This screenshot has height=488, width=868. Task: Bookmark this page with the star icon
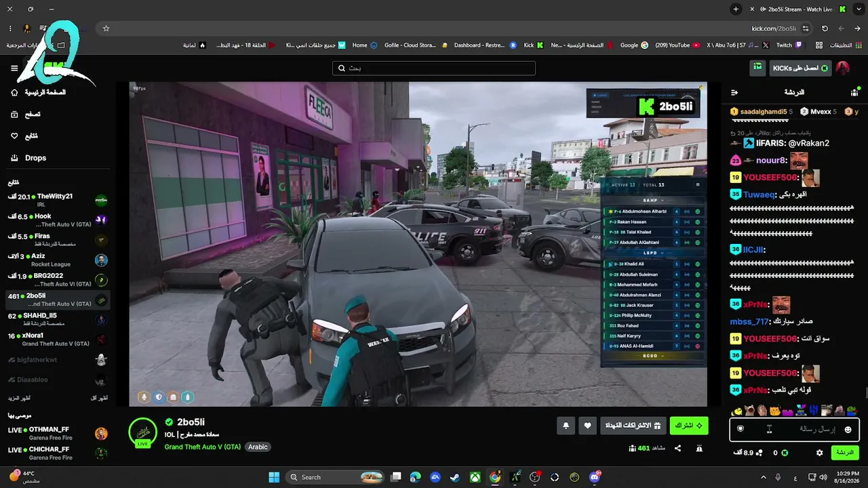point(106,28)
